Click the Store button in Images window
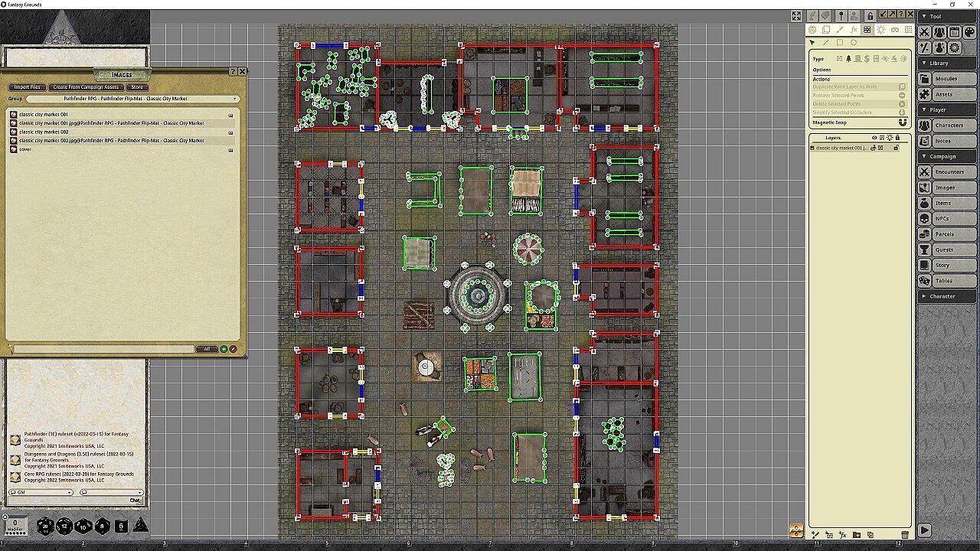The width and height of the screenshot is (980, 551). pyautogui.click(x=136, y=87)
